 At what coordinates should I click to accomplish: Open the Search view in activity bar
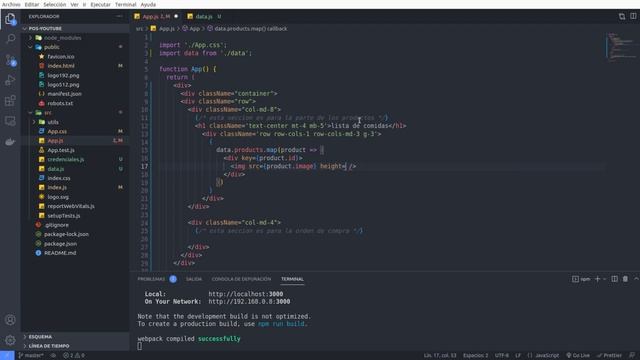tap(10, 39)
